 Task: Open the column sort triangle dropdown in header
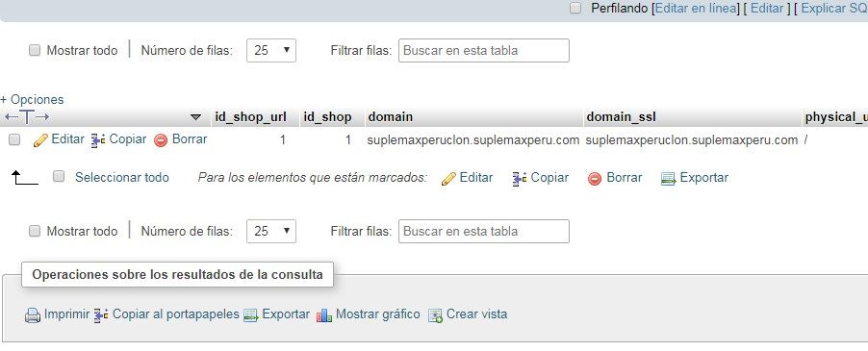pos(195,117)
